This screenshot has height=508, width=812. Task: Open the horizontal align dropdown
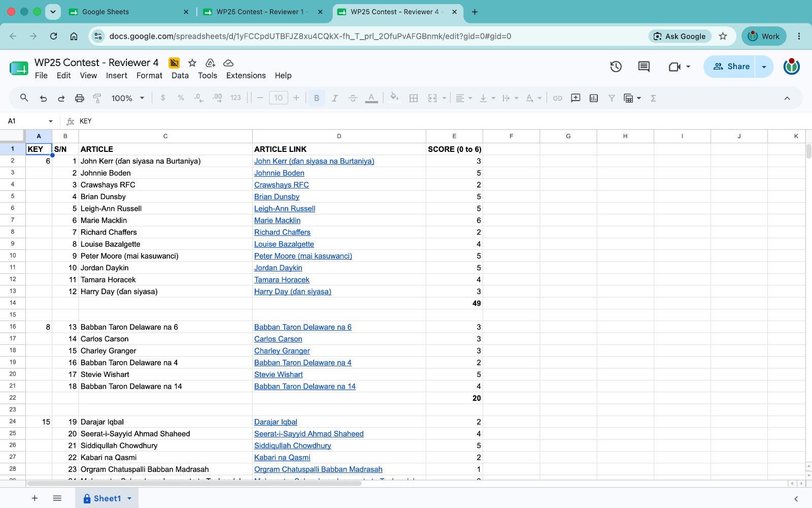click(464, 98)
